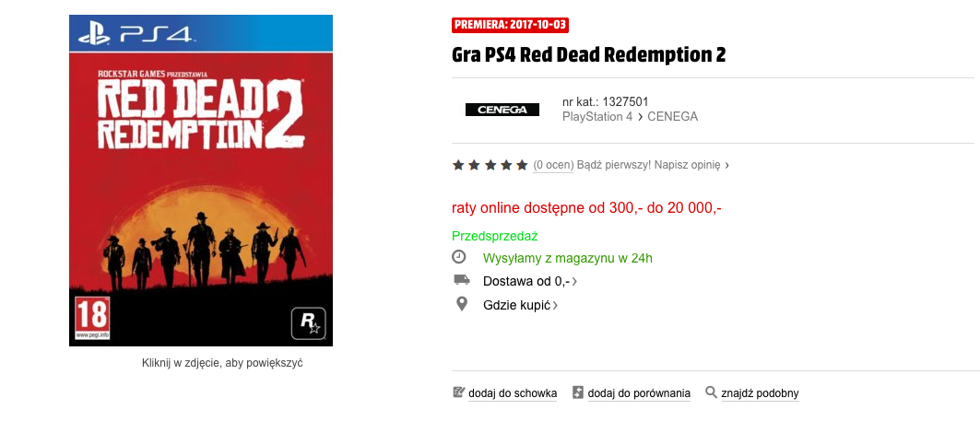Click the raty online dostępne installment text
Image resolution: width=980 pixels, height=433 pixels.
586,208
